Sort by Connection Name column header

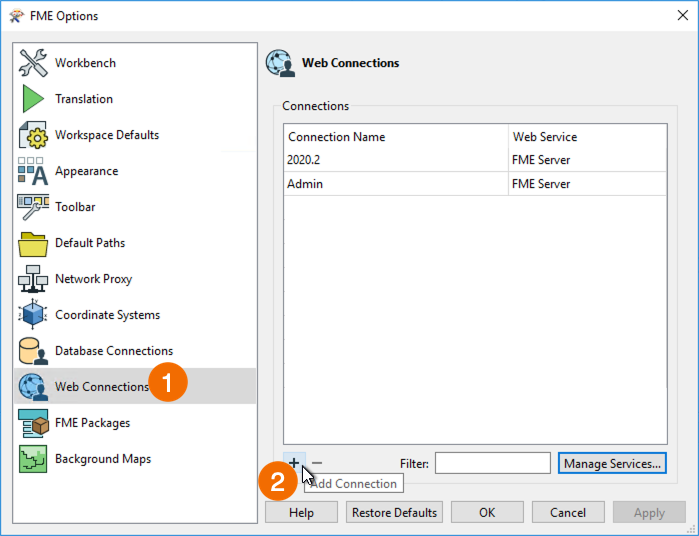(395, 137)
